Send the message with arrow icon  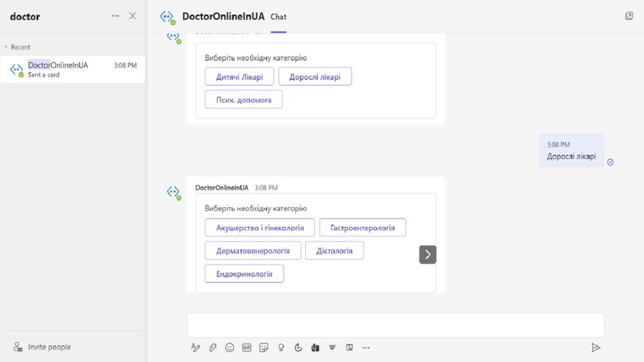tap(595, 348)
